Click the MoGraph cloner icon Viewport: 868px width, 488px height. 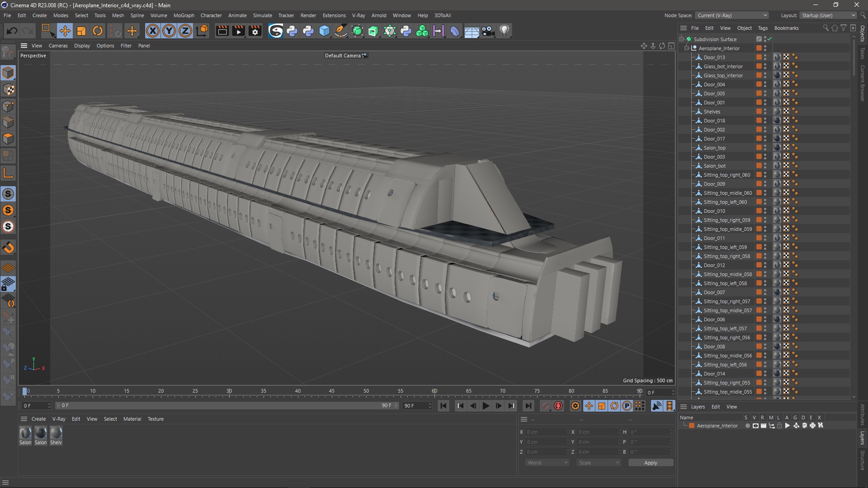coord(422,31)
